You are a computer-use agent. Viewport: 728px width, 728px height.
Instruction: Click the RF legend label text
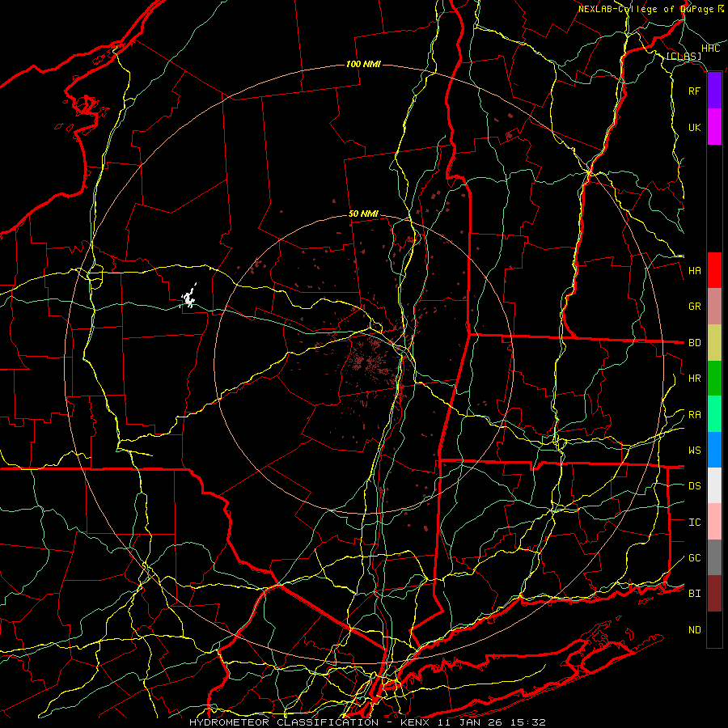(x=695, y=91)
